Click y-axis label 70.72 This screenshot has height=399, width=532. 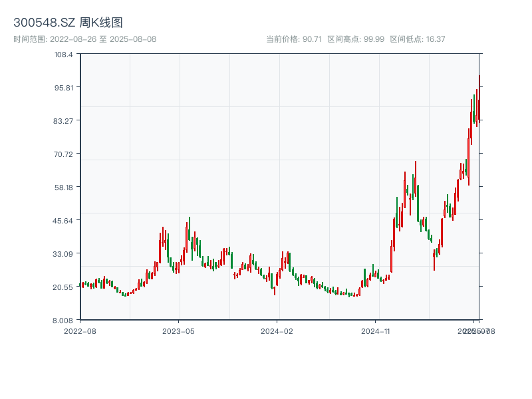coord(63,154)
